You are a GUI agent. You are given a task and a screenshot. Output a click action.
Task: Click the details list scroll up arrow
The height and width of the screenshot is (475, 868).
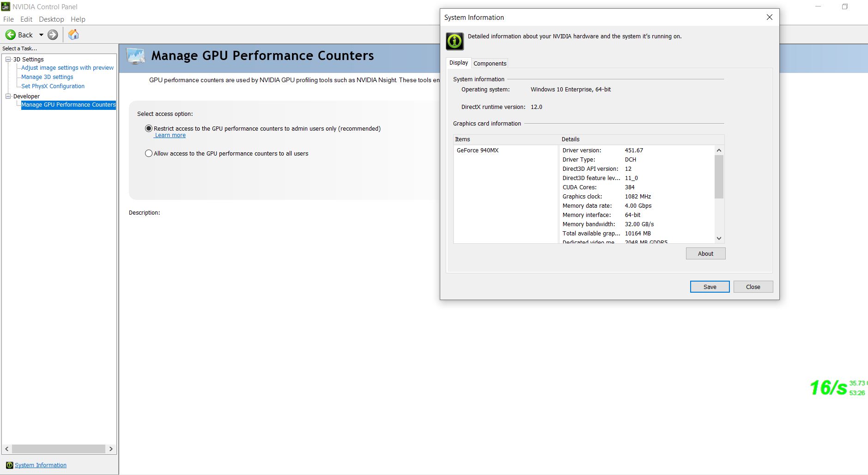[x=719, y=150]
